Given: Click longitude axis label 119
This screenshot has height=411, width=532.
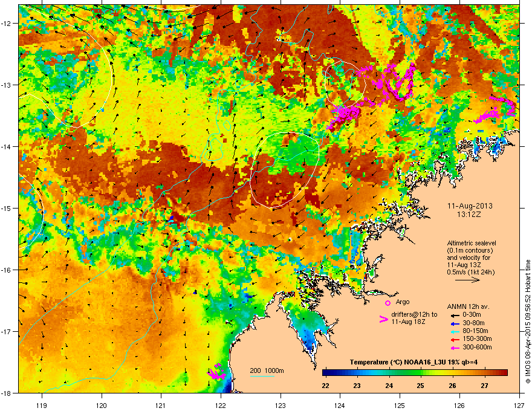Looking at the screenshot, I should point(42,405).
